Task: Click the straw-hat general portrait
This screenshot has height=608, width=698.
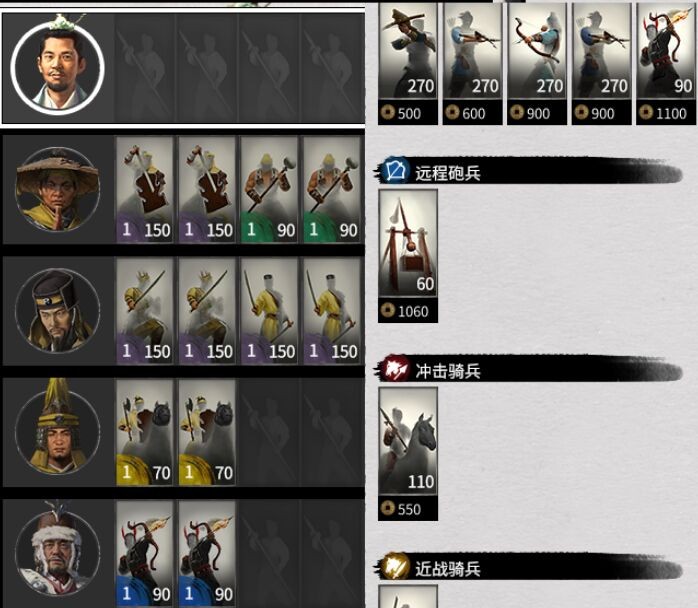Action: pyautogui.click(x=57, y=190)
